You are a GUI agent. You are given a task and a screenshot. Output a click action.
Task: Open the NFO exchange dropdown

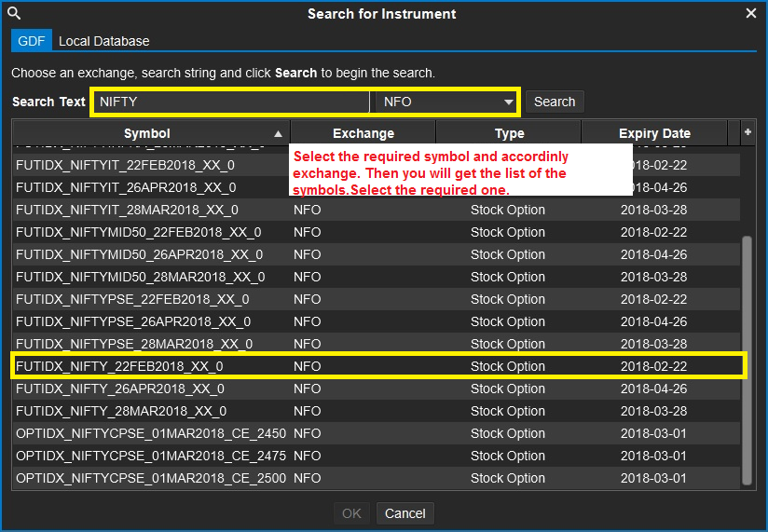pyautogui.click(x=446, y=102)
